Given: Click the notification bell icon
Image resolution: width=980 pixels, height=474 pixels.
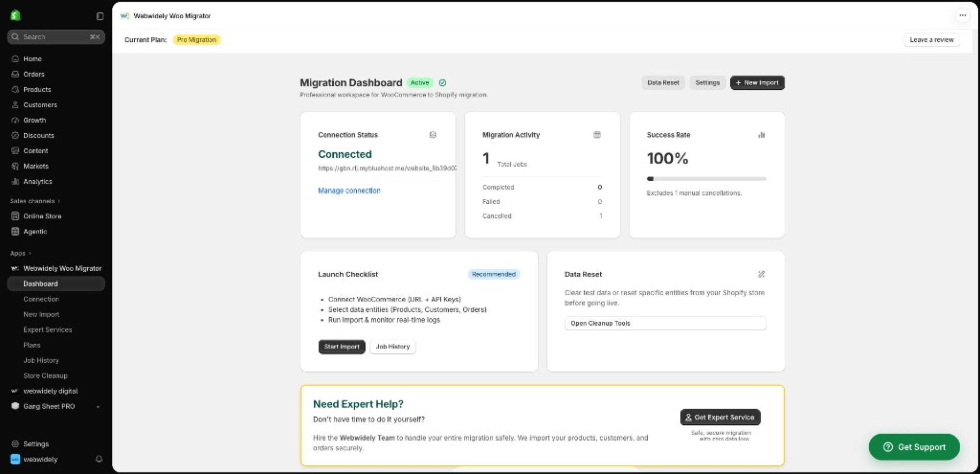Looking at the screenshot, I should pyautogui.click(x=99, y=459).
